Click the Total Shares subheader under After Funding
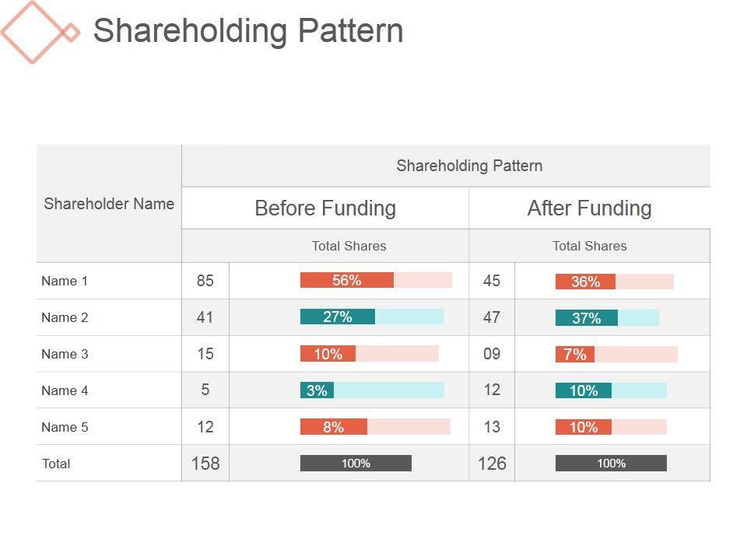 click(x=589, y=246)
